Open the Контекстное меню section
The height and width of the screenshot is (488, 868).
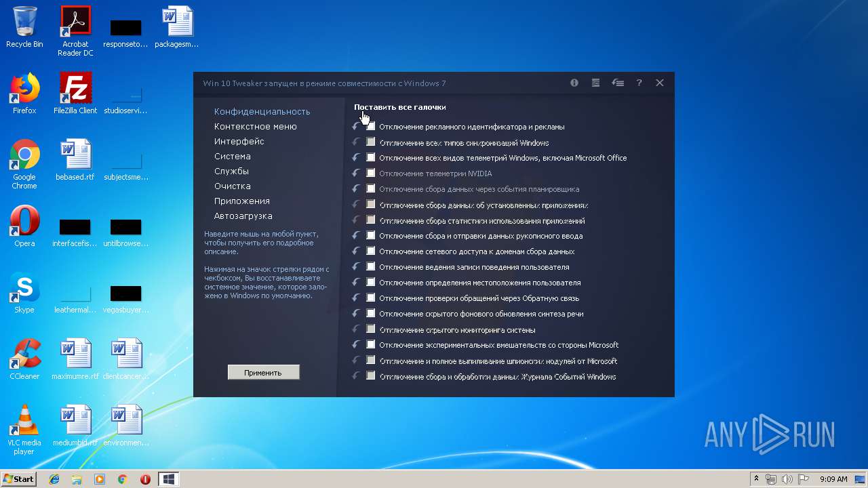tap(255, 127)
